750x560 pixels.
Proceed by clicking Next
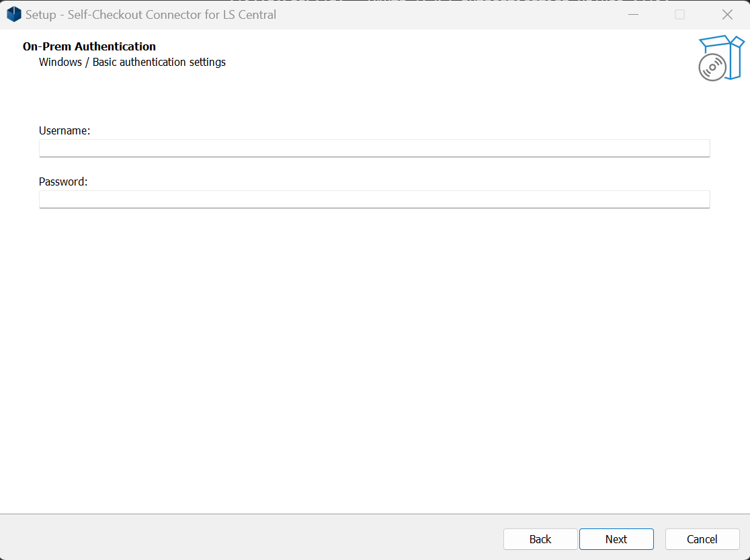click(x=616, y=538)
